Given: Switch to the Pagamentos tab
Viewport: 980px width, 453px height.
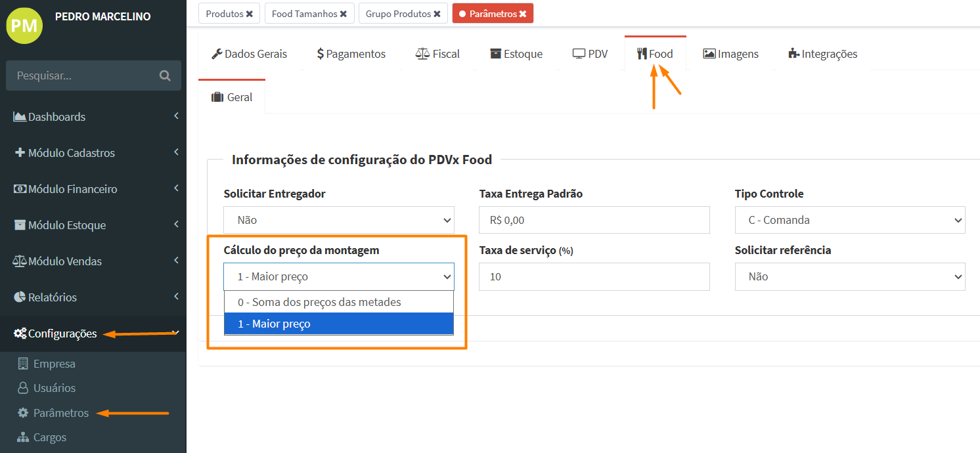Looking at the screenshot, I should point(351,54).
